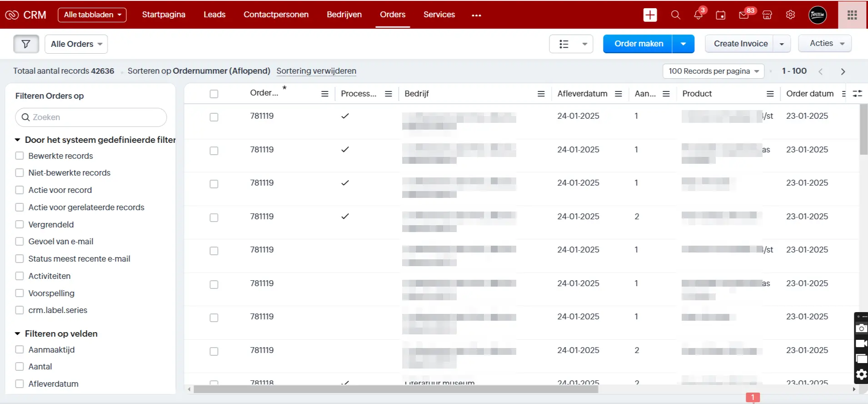Go to the Bedrijven tab
Screen dimensions: 868x404
pyautogui.click(x=344, y=15)
